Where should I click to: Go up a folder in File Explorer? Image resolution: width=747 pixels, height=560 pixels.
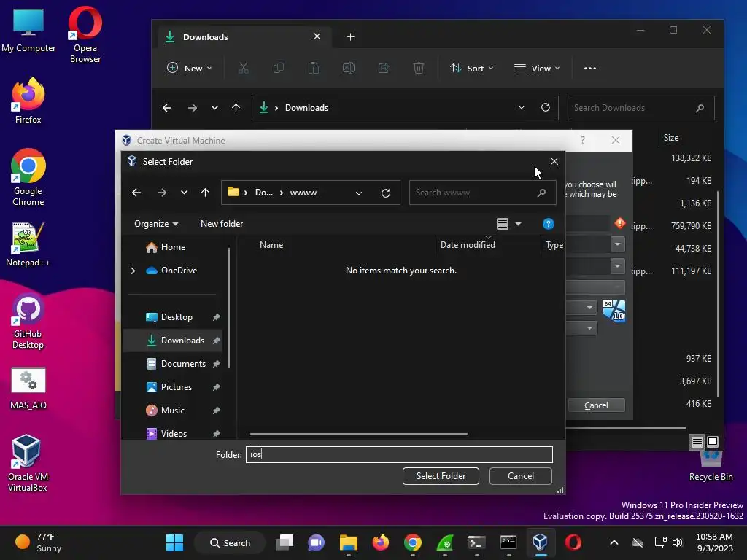point(236,108)
